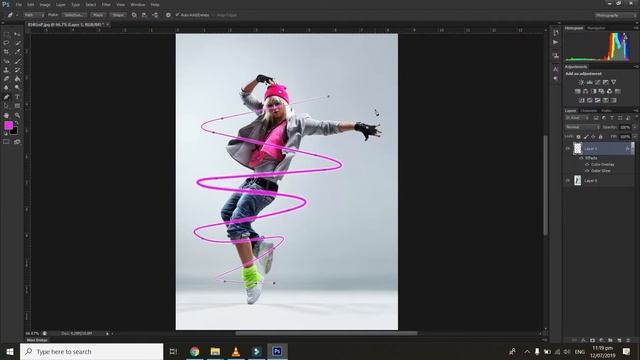Click the Shape button in options

point(118,15)
